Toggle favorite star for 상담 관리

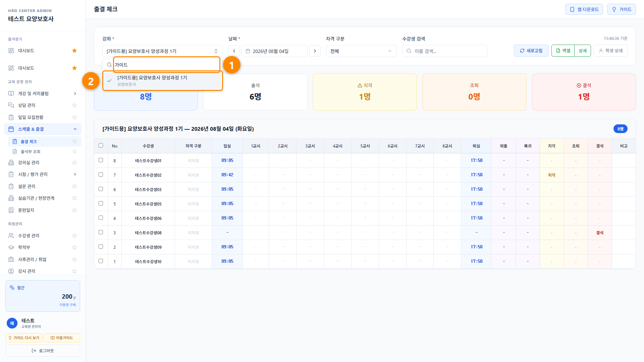click(74, 105)
